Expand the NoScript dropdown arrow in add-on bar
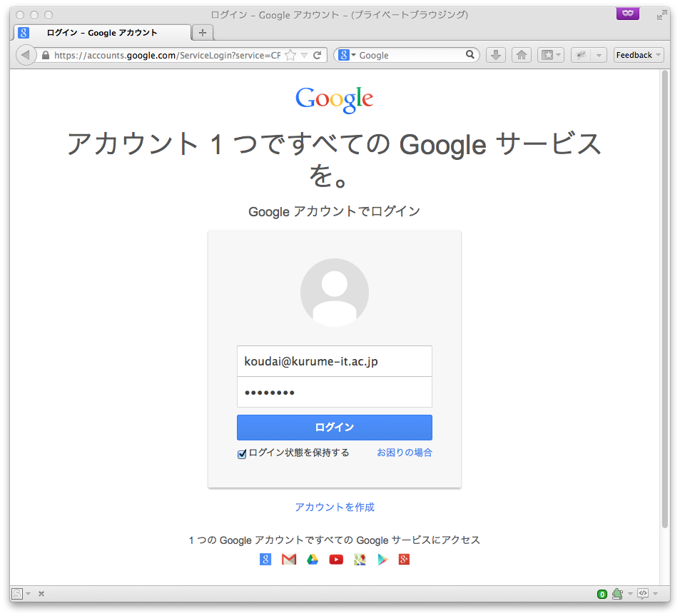 29,593
